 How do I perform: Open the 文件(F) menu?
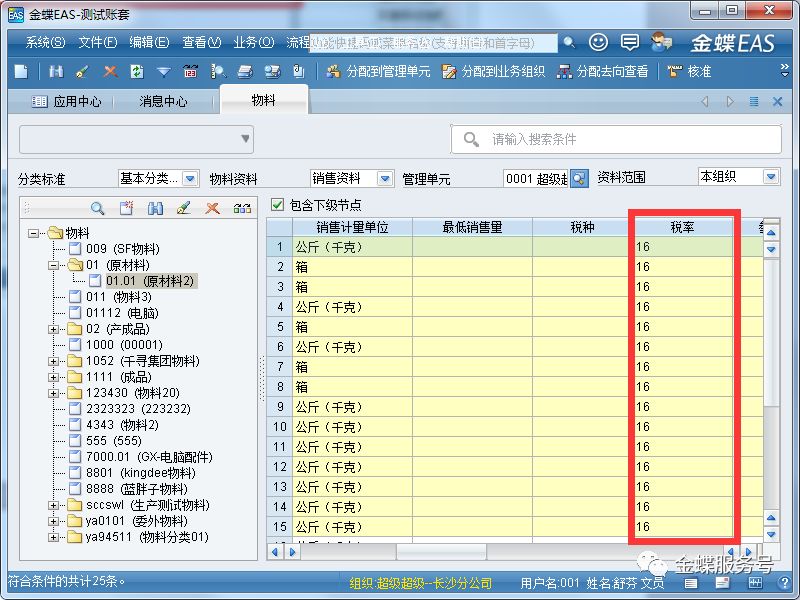coord(97,42)
